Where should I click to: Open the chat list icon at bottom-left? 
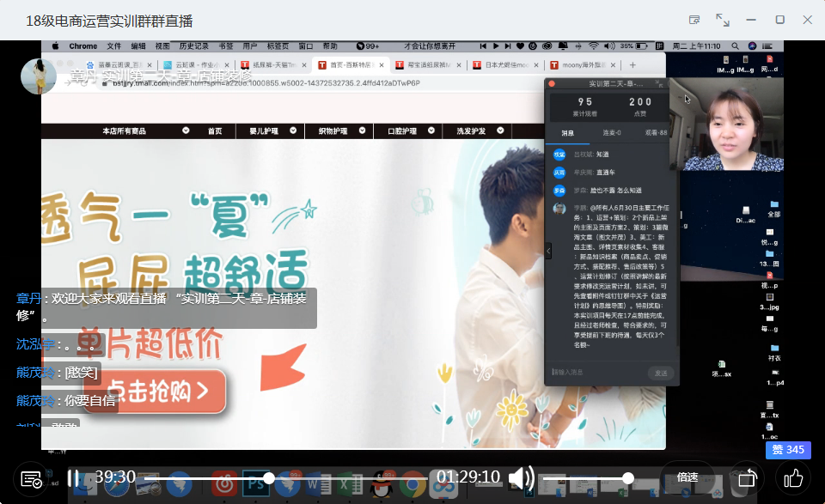click(32, 478)
